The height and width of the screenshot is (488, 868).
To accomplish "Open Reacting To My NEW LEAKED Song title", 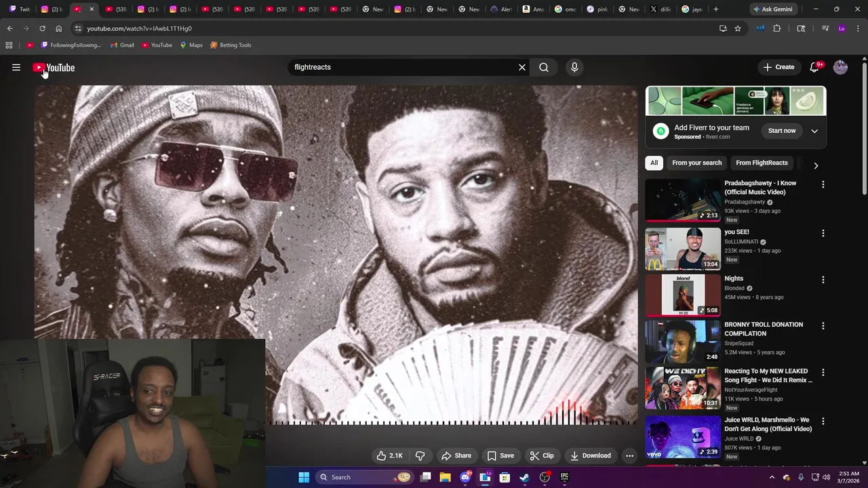I will click(768, 375).
